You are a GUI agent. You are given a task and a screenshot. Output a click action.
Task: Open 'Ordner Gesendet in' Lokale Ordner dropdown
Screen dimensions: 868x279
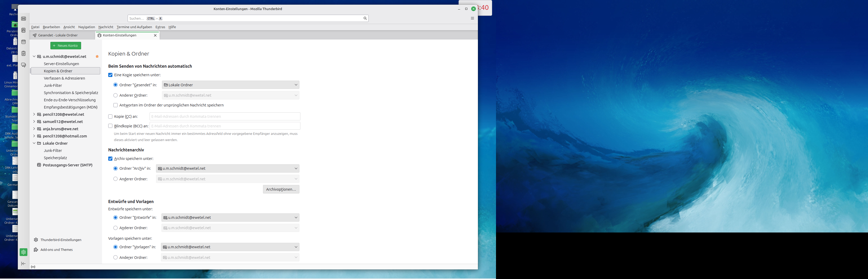(230, 85)
